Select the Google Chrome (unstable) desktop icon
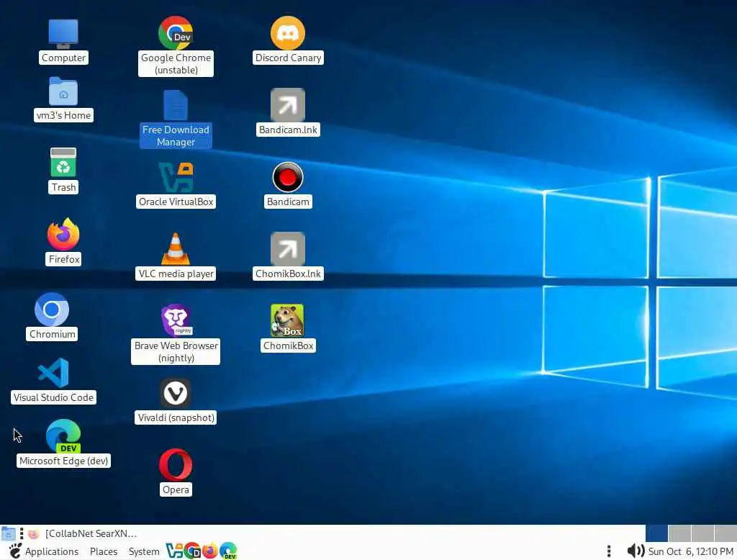 pos(176,33)
